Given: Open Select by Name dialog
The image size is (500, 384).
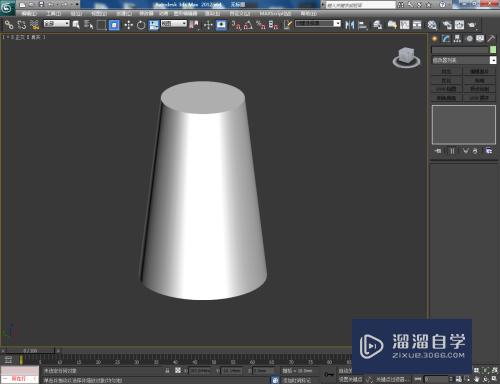Looking at the screenshot, I should [x=88, y=25].
